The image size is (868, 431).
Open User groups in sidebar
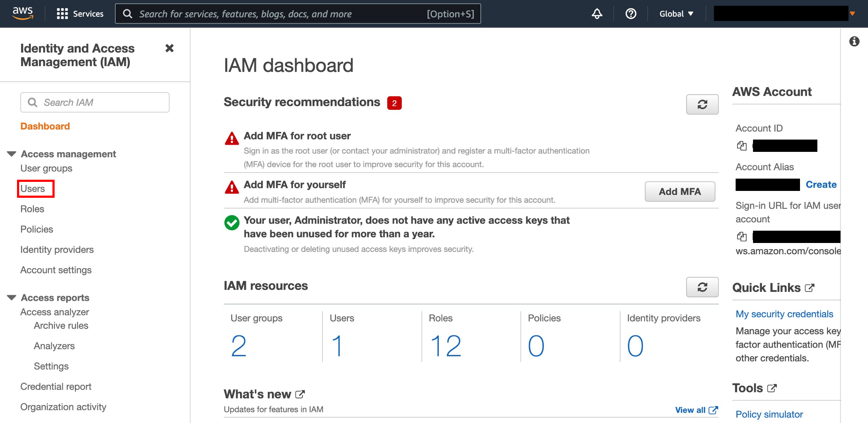click(46, 168)
